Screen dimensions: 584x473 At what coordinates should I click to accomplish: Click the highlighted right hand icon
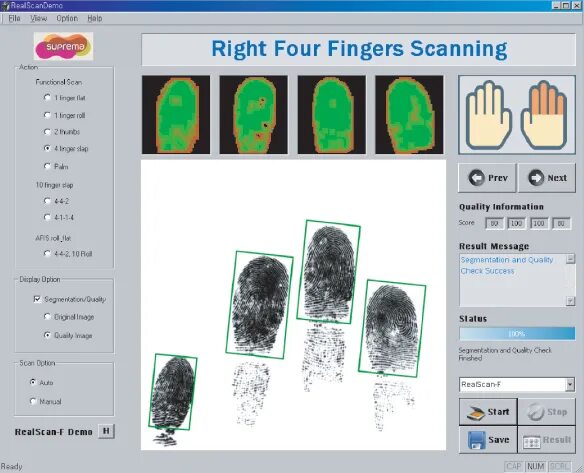[x=544, y=115]
